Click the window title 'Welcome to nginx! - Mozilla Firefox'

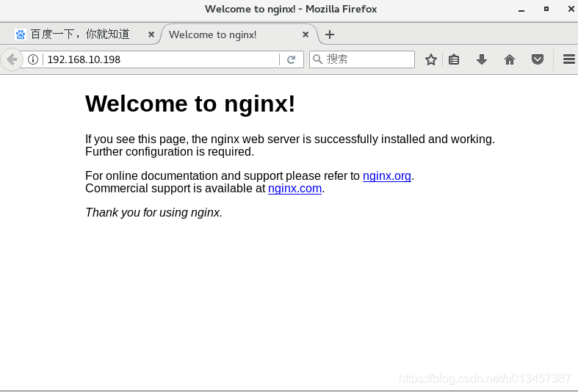291,9
